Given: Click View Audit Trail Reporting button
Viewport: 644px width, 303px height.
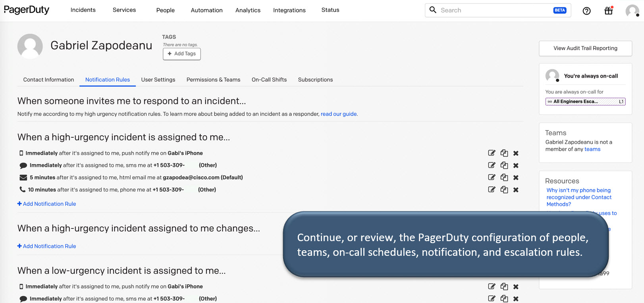Looking at the screenshot, I should (x=585, y=48).
